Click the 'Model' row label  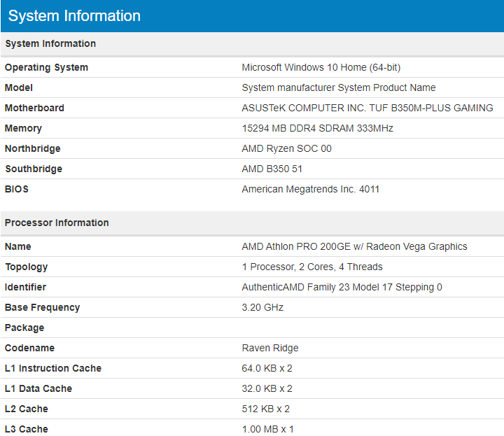[x=19, y=87]
